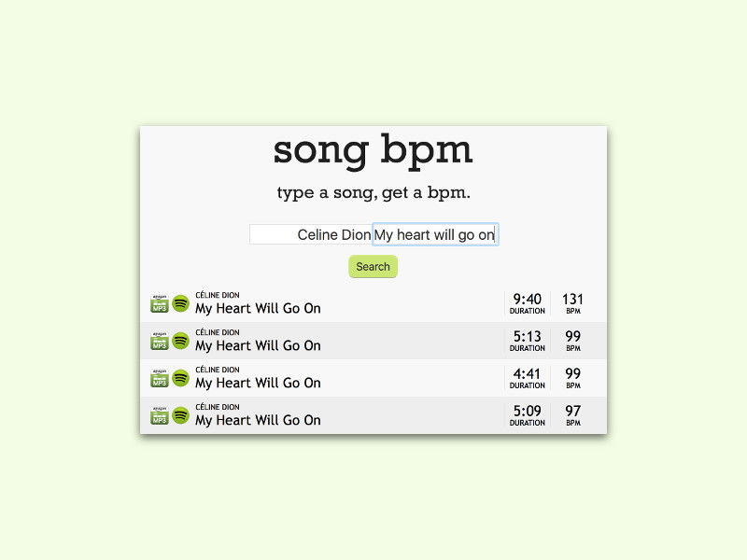This screenshot has height=560, width=747.
Task: Click Amazon MP3 icon for 9:40 track
Action: tap(160, 303)
